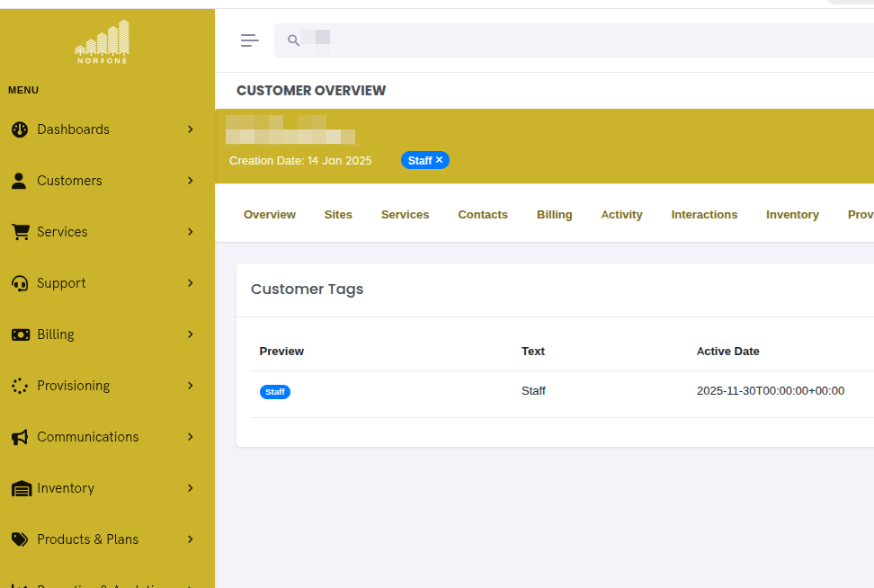Viewport: 874px width, 588px height.
Task: Remove the Staff tag with its X
Action: coord(439,160)
